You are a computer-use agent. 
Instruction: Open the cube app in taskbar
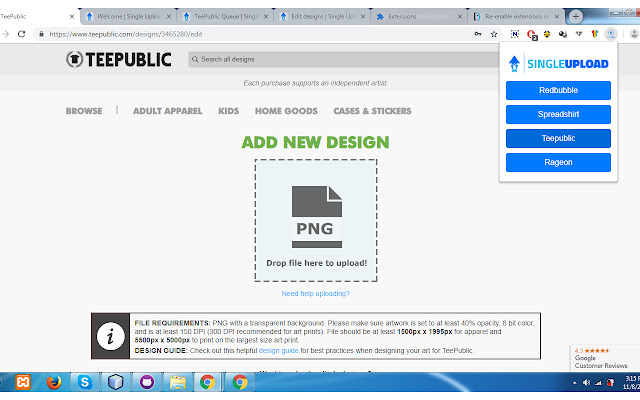pos(116,382)
